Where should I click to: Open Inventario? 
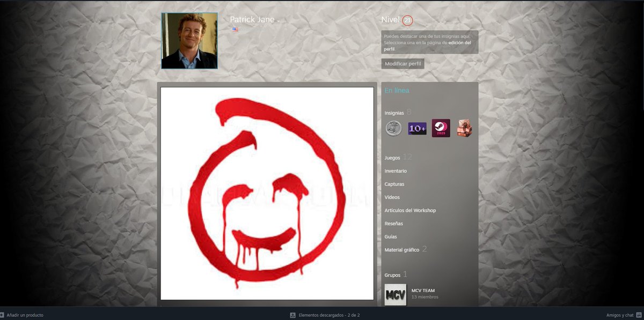click(396, 171)
